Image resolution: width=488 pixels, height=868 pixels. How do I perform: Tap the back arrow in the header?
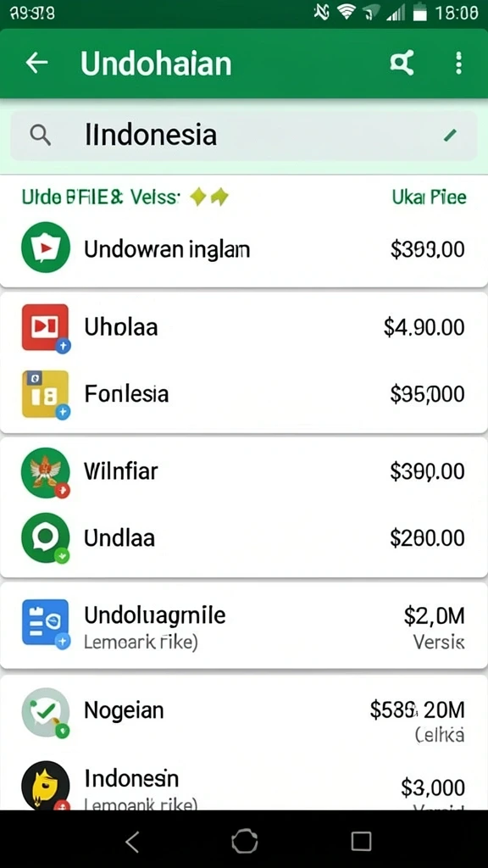tap(37, 63)
